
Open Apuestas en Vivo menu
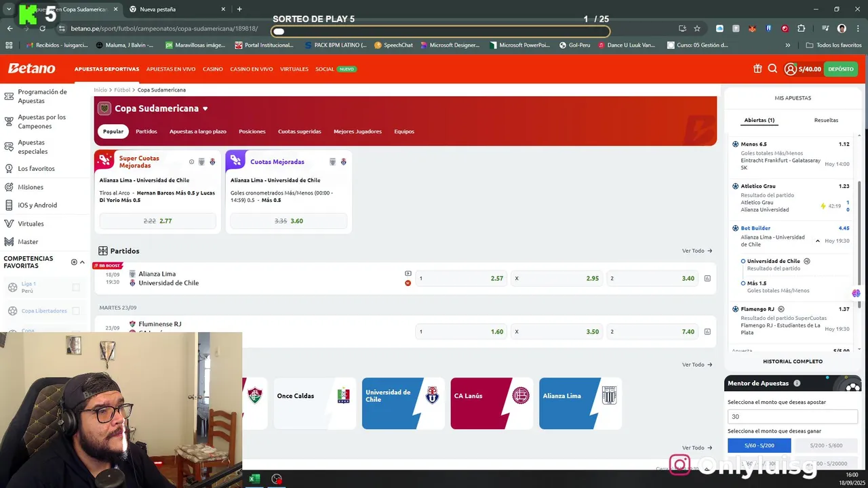pos(171,69)
